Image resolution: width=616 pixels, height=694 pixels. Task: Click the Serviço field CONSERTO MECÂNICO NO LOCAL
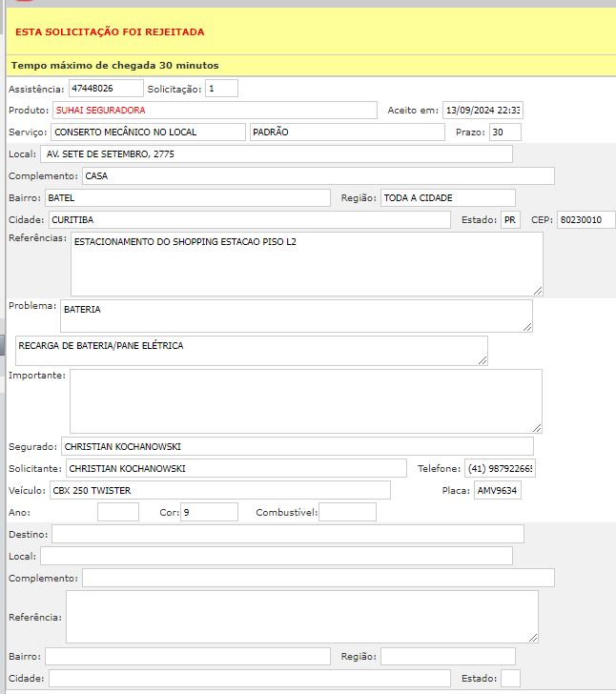click(148, 133)
